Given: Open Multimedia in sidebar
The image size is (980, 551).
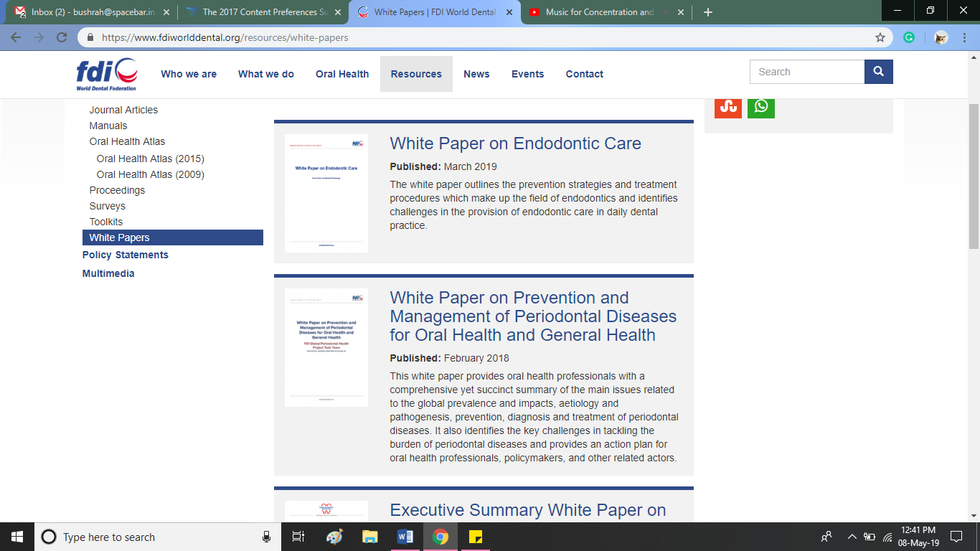Looking at the screenshot, I should pos(108,273).
